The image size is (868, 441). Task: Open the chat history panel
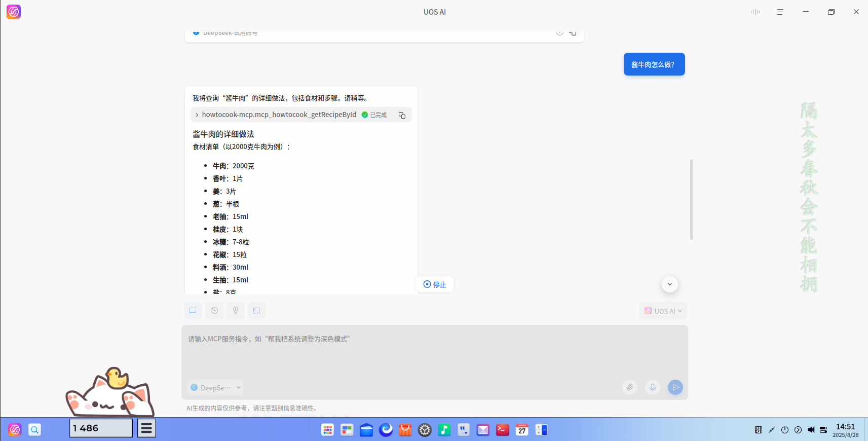(x=214, y=311)
